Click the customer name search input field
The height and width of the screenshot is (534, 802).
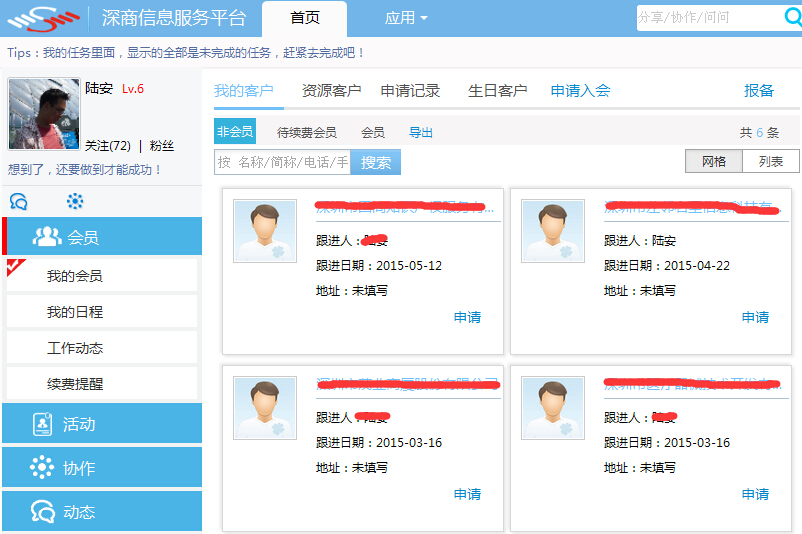click(x=282, y=162)
